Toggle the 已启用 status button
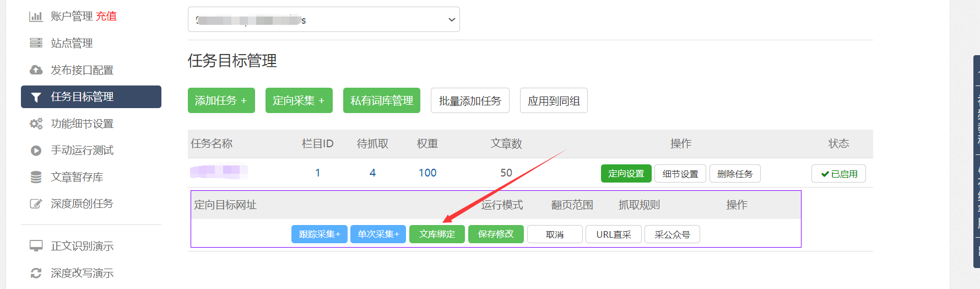The width and height of the screenshot is (980, 289). coord(838,174)
